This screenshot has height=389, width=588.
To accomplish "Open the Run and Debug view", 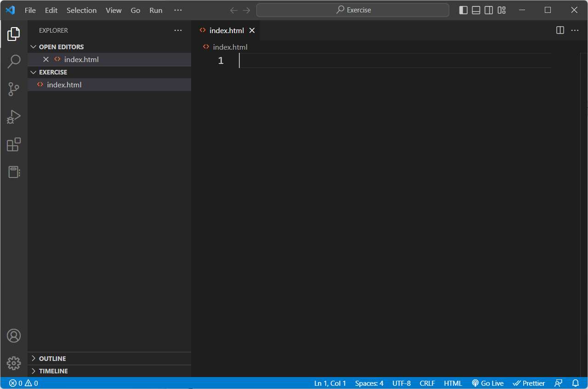I will coord(14,117).
